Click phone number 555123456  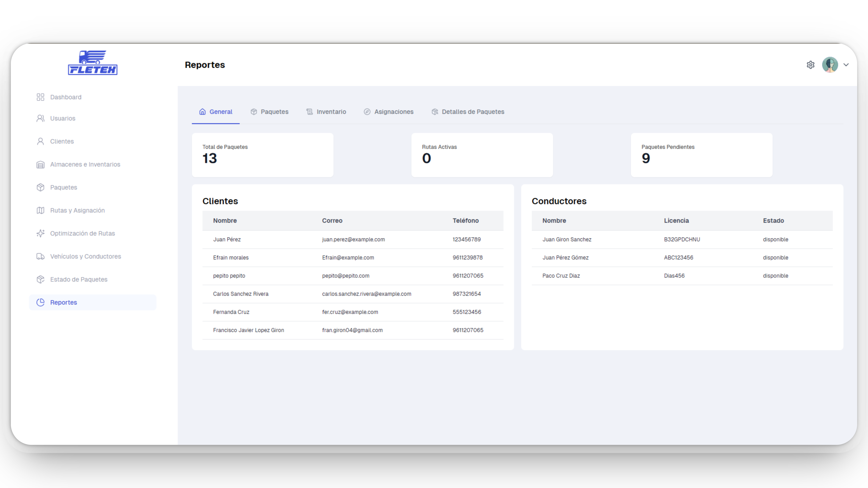click(x=467, y=312)
